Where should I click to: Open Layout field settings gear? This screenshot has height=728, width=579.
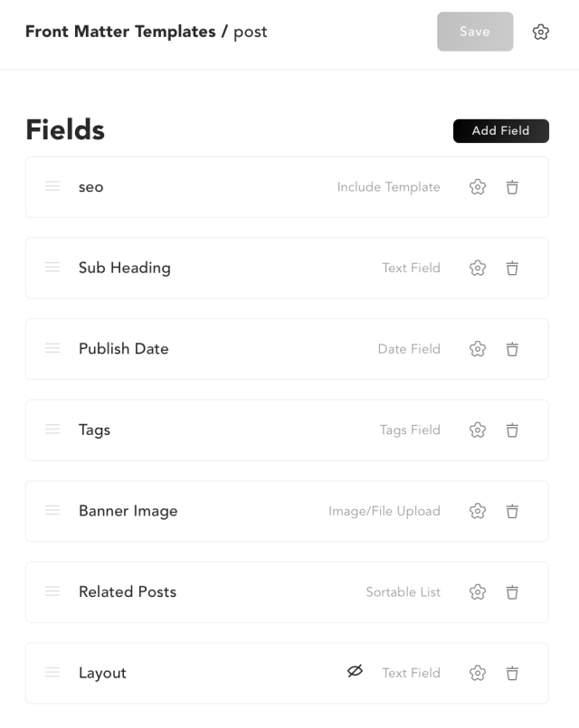pyautogui.click(x=478, y=673)
